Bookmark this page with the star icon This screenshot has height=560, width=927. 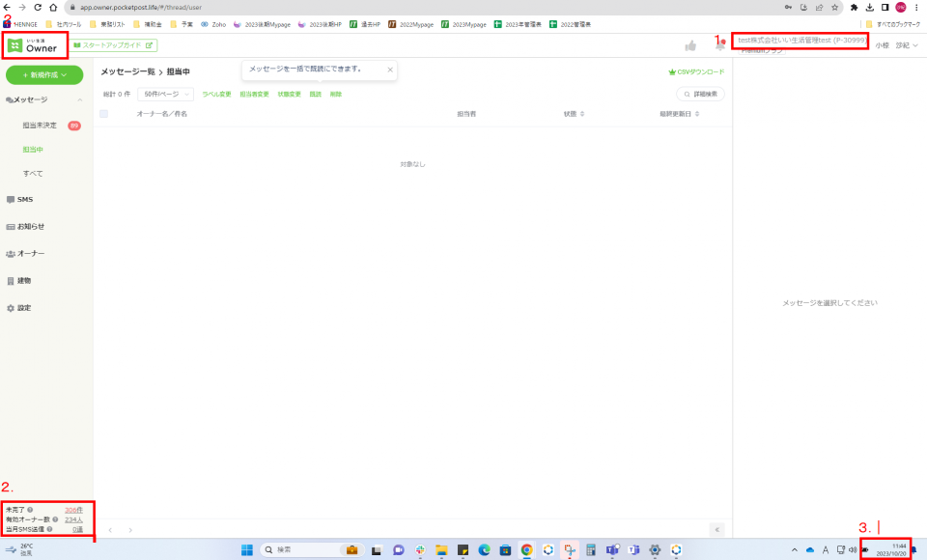pyautogui.click(x=834, y=7)
